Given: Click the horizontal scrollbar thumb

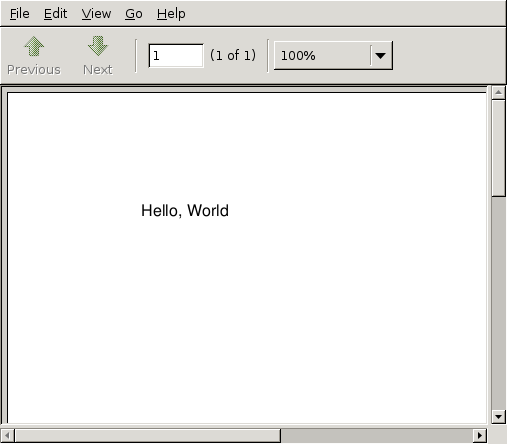Looking at the screenshot, I should pyautogui.click(x=148, y=435).
